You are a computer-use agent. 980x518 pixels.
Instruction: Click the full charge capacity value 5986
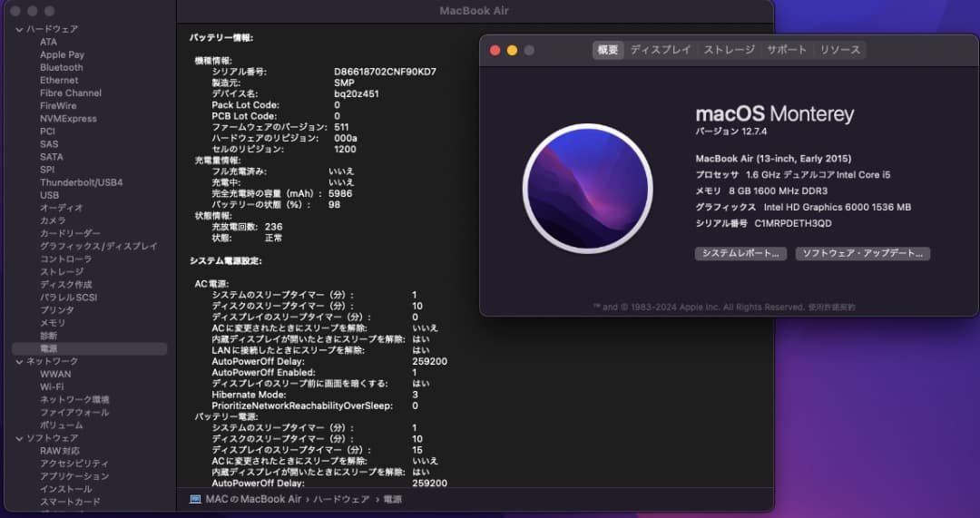pos(340,194)
